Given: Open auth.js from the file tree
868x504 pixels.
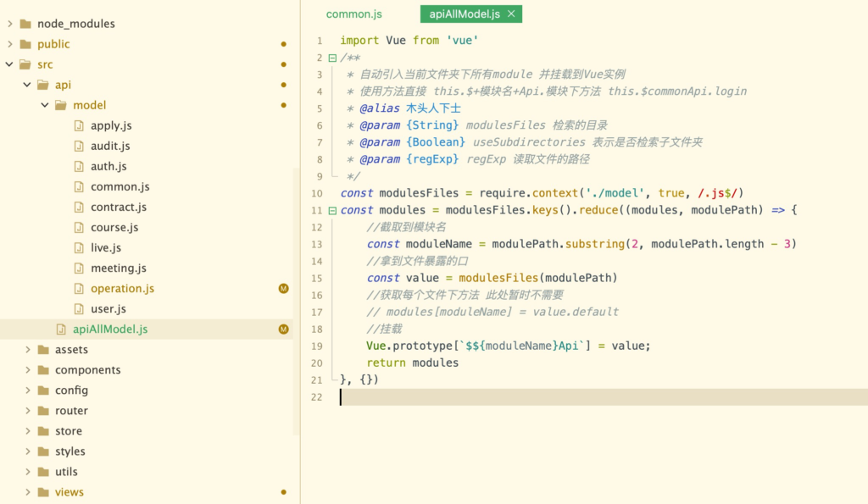Looking at the screenshot, I should [x=108, y=166].
